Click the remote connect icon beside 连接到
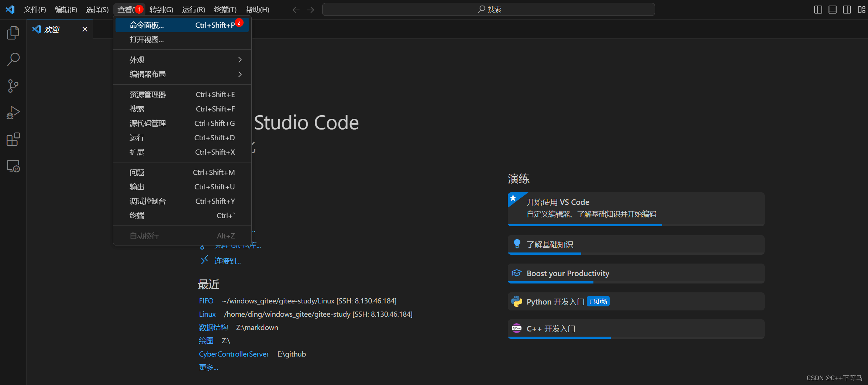Image resolution: width=868 pixels, height=385 pixels. coord(204,260)
